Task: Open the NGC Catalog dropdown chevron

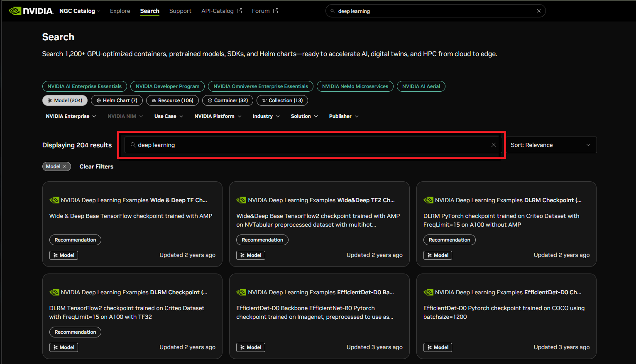Action: click(x=99, y=11)
